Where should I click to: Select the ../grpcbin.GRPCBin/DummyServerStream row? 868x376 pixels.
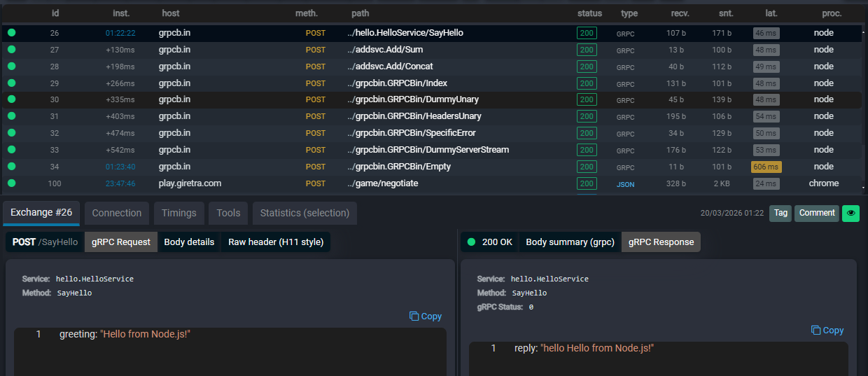click(432, 150)
